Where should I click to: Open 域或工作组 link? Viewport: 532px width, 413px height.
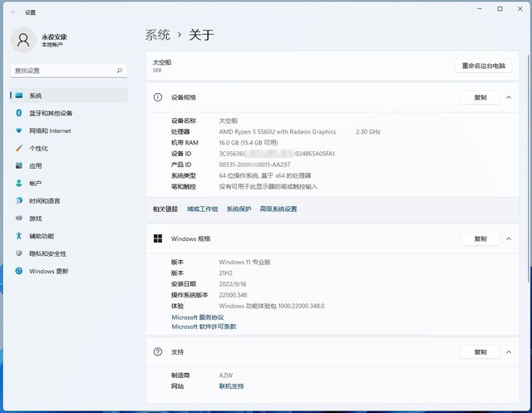click(x=202, y=209)
